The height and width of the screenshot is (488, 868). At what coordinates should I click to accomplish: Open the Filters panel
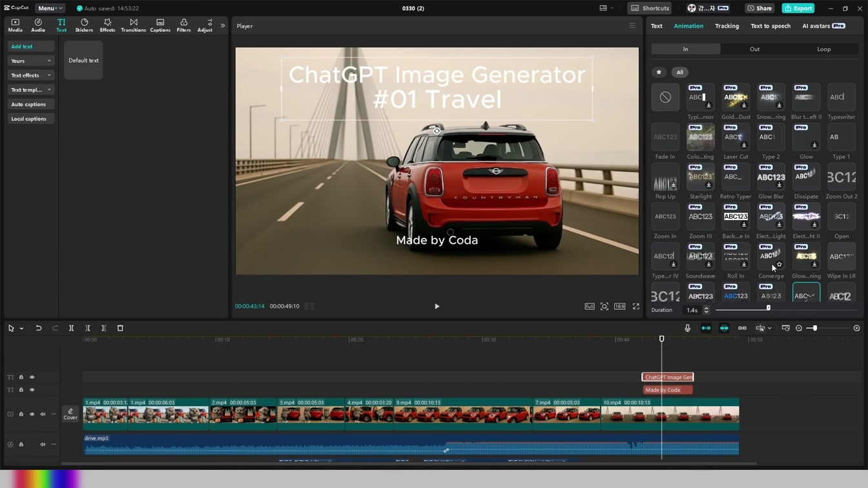183,25
